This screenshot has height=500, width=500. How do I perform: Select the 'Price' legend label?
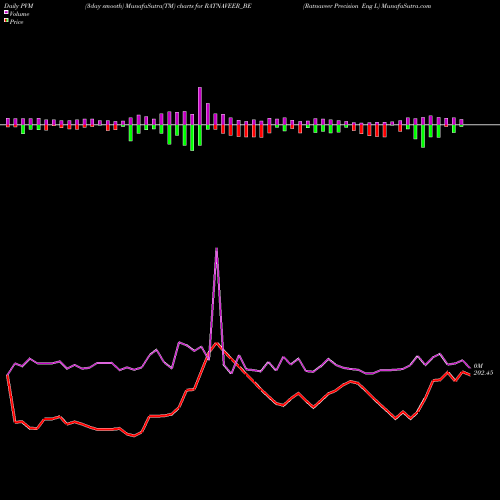(x=16, y=22)
